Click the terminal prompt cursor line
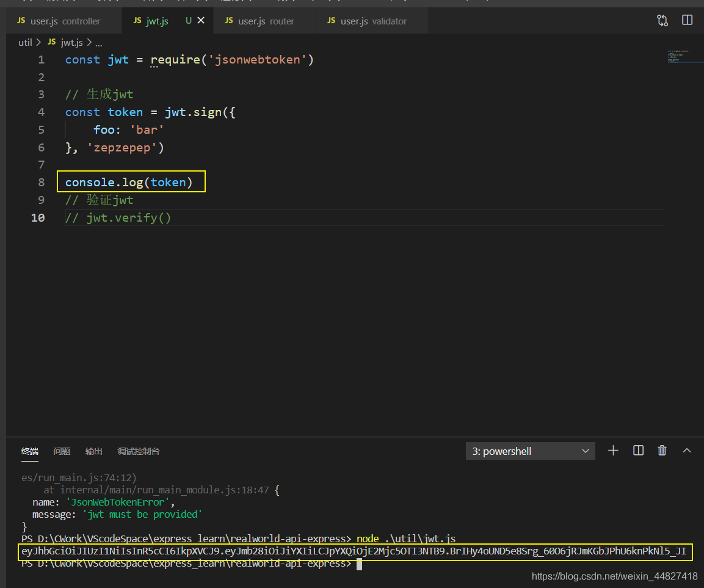Image resolution: width=704 pixels, height=588 pixels. [192, 564]
